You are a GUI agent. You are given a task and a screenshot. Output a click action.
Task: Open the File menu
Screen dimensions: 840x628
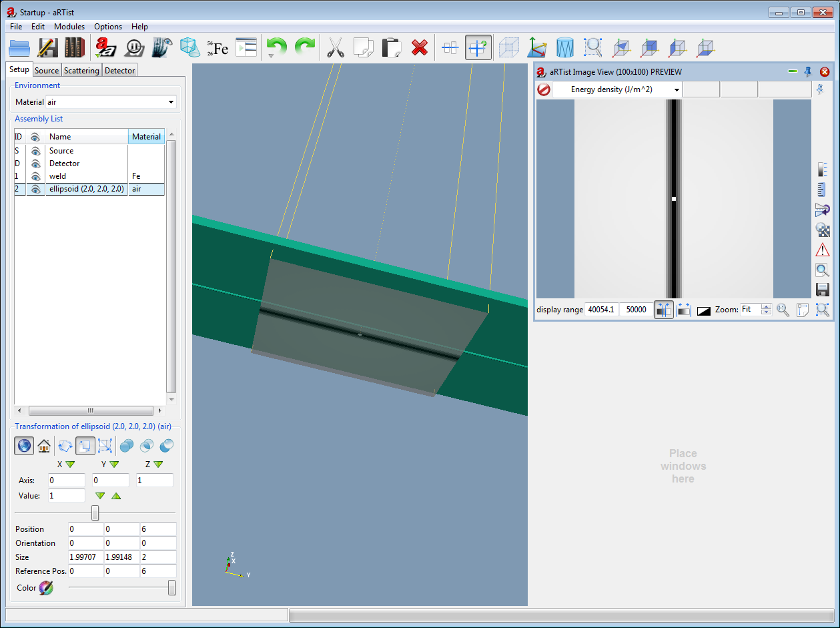coord(16,27)
